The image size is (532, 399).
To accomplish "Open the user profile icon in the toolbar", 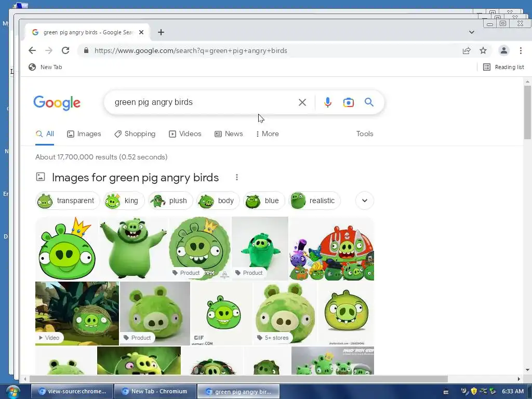I will pos(504,50).
